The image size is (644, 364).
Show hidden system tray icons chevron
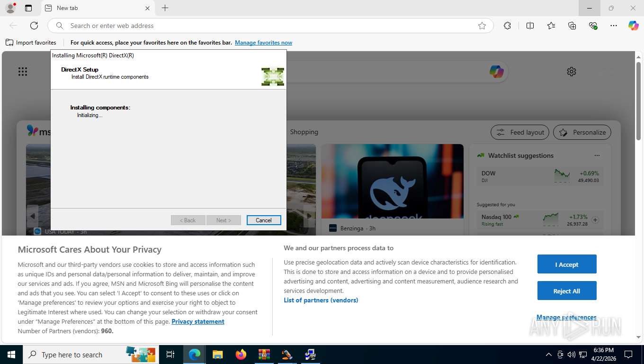click(549, 355)
